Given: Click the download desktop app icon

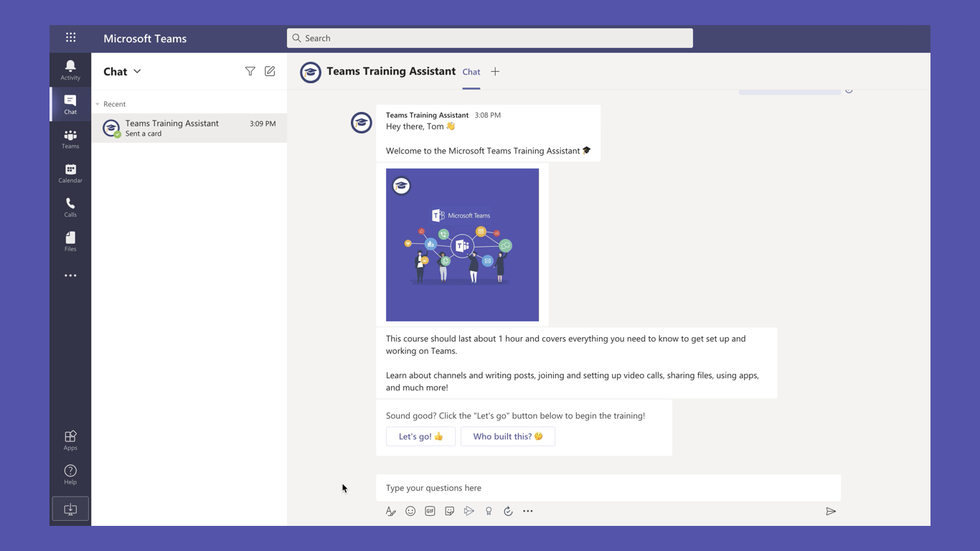Looking at the screenshot, I should pyautogui.click(x=70, y=509).
